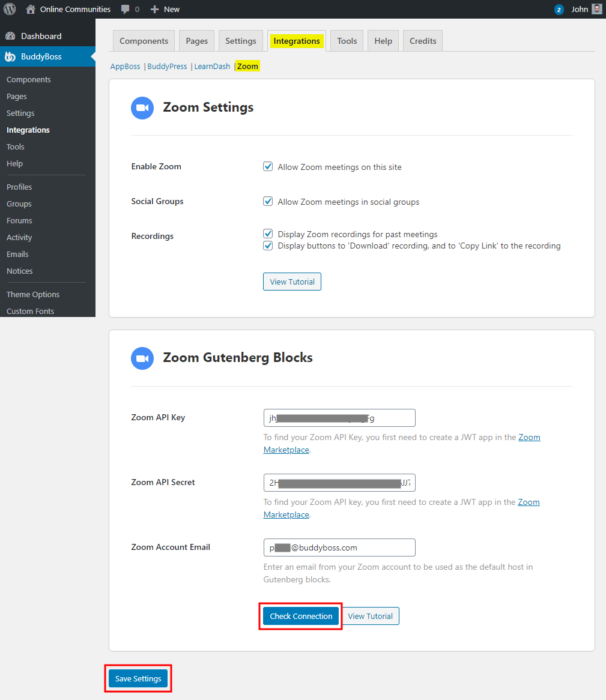Select the LearnDash integration sub-link

[x=212, y=67]
